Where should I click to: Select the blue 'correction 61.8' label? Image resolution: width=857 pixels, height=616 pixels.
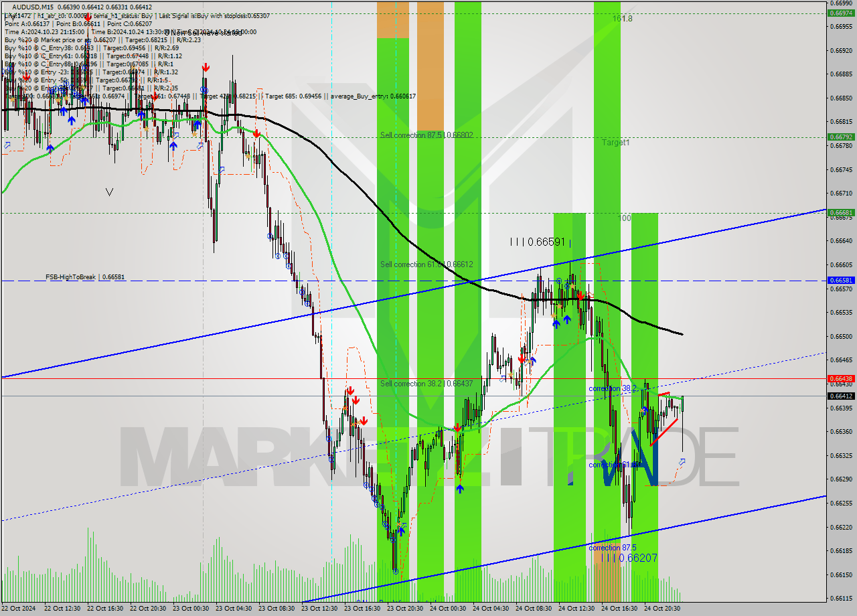pyautogui.click(x=612, y=465)
